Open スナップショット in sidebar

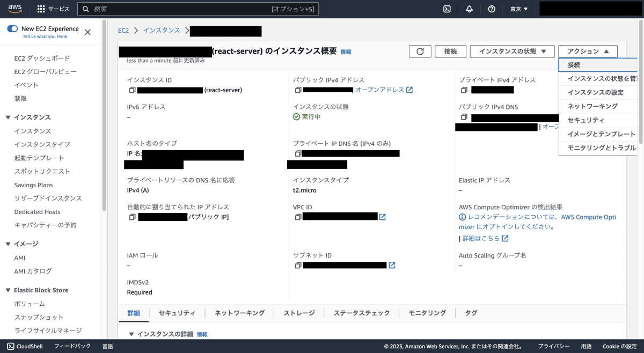(39, 318)
